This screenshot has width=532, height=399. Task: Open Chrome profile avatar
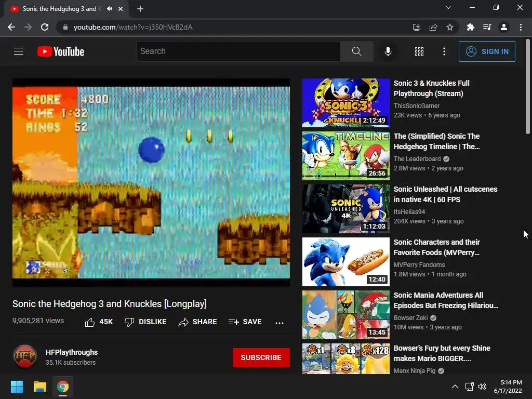[504, 27]
